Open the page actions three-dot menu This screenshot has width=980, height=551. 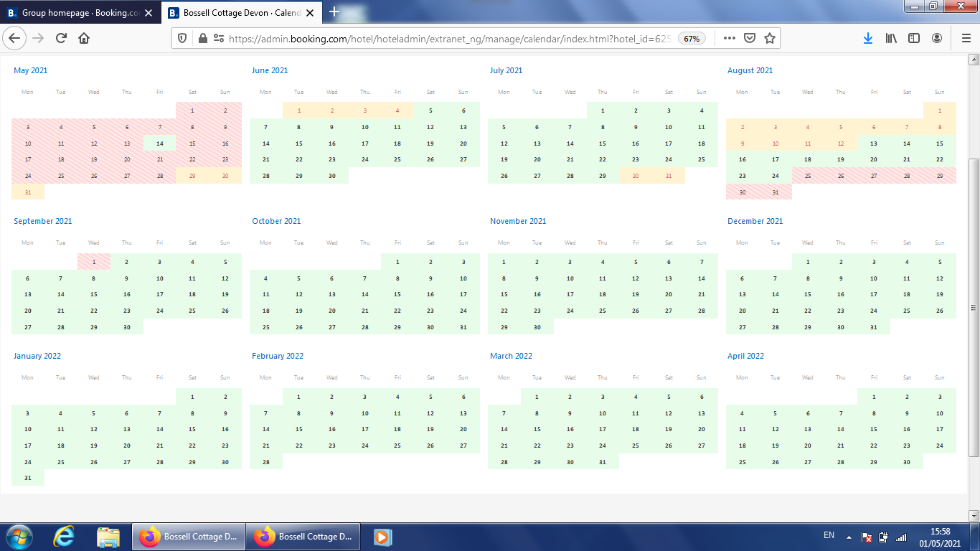tap(729, 39)
